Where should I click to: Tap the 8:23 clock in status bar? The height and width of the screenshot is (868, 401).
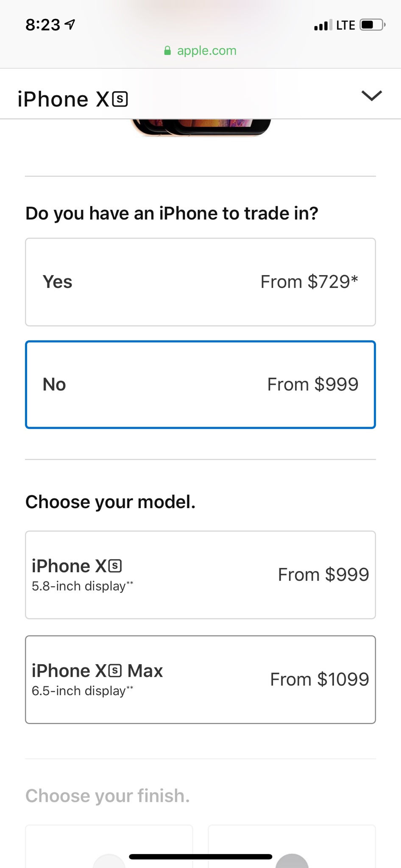point(43,25)
